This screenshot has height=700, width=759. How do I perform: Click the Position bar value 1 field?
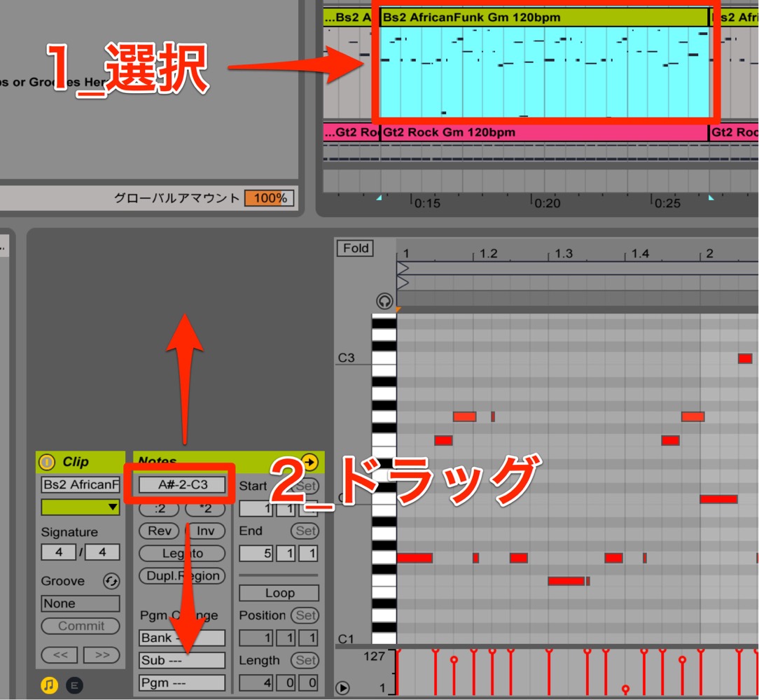[x=256, y=638]
